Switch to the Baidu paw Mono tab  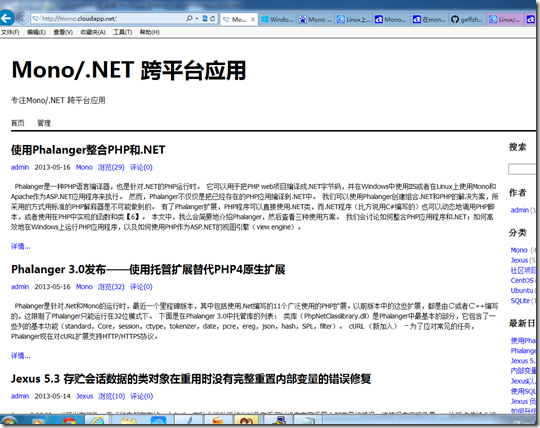click(315, 20)
